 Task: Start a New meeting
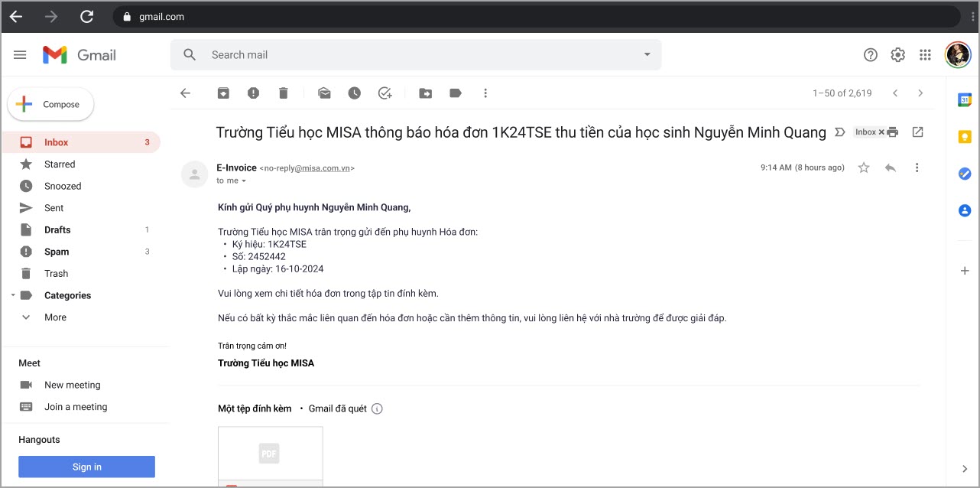[x=72, y=385]
